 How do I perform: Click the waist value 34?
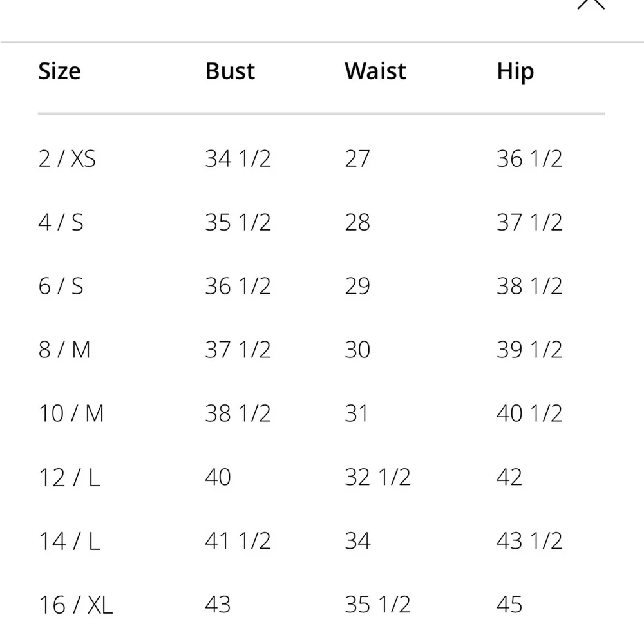(x=357, y=541)
